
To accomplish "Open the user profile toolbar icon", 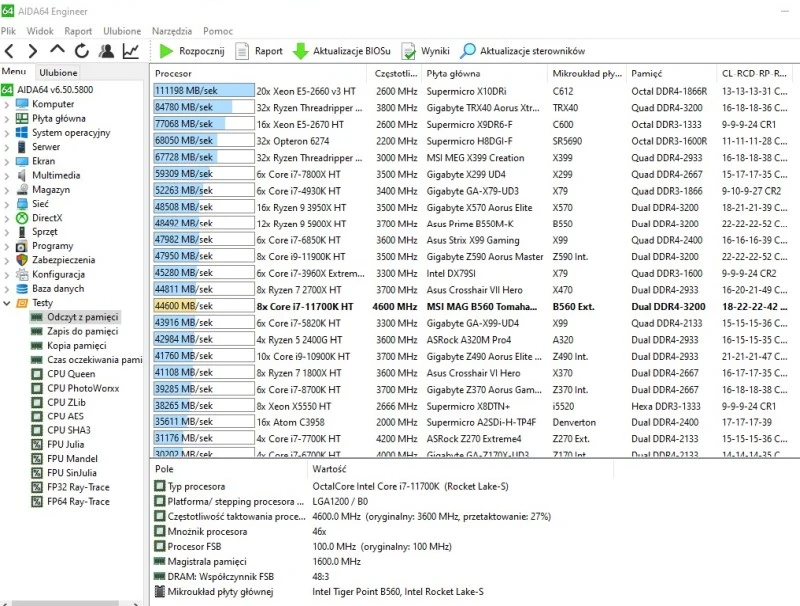I will (106, 51).
